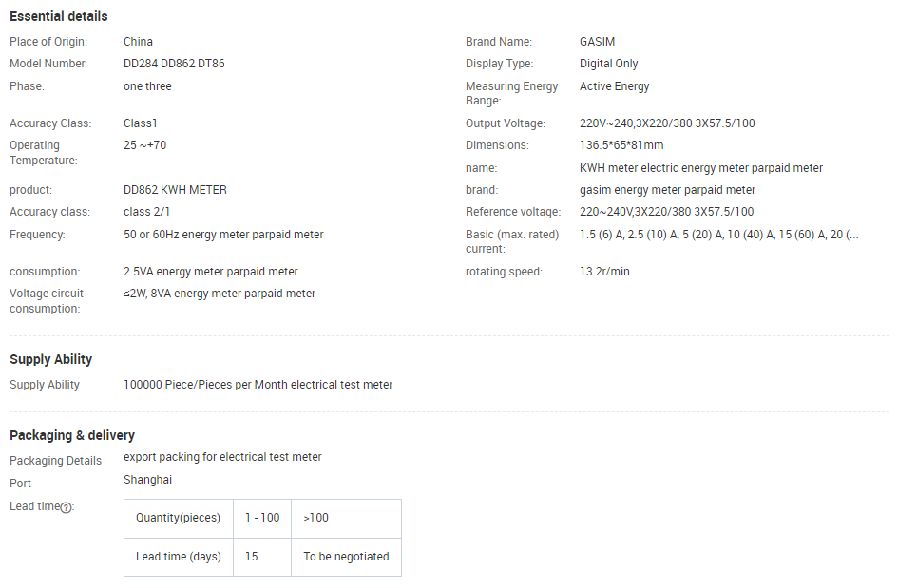Click the Port value Shanghai

[x=147, y=480]
